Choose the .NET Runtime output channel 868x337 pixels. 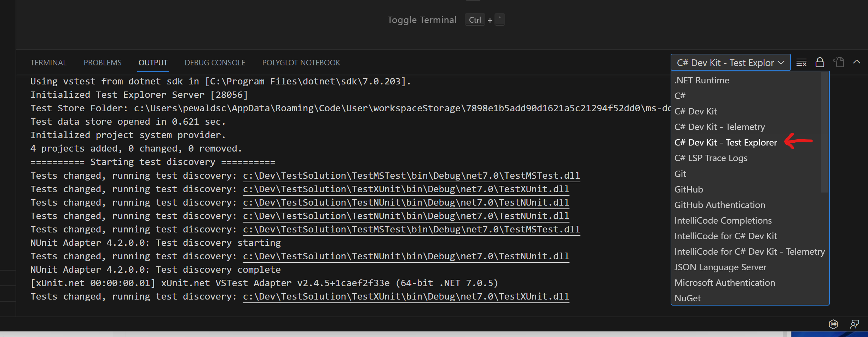pos(701,80)
